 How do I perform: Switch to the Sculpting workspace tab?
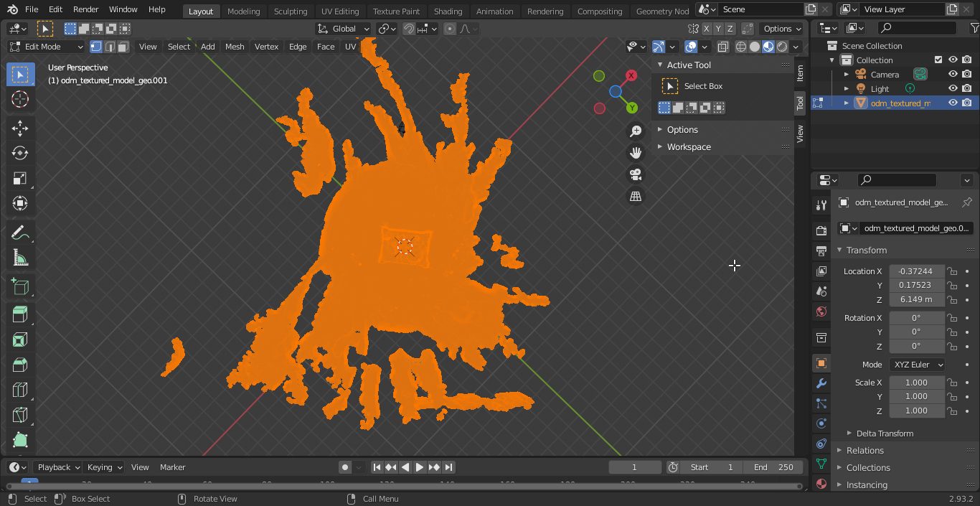point(291,11)
